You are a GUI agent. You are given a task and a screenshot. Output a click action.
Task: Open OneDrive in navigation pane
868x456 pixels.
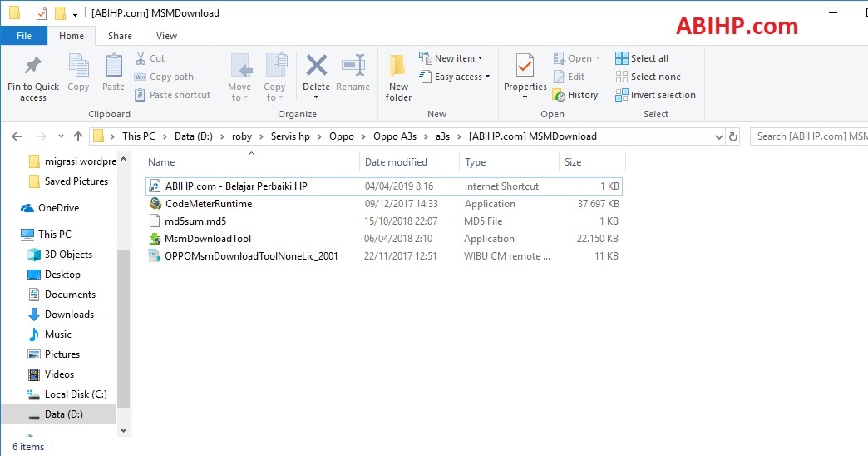click(x=50, y=208)
